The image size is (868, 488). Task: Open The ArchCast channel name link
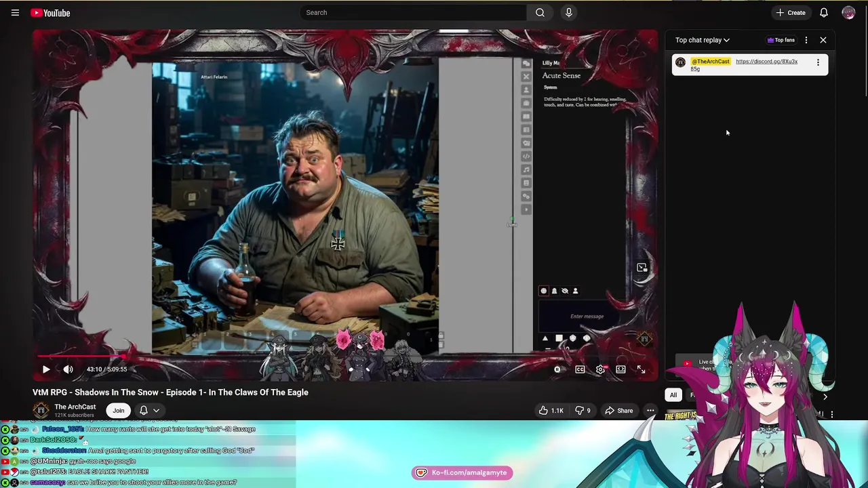[75, 407]
